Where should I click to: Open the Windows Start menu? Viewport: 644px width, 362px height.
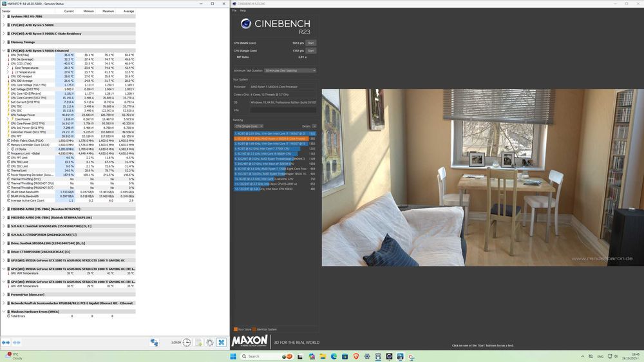(233, 356)
